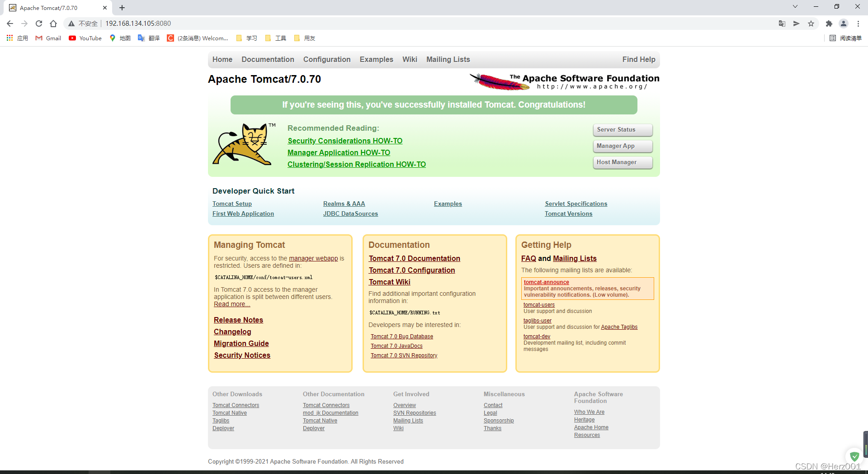Click the not-secure warning icon
The height and width of the screenshot is (474, 868).
(x=71, y=24)
